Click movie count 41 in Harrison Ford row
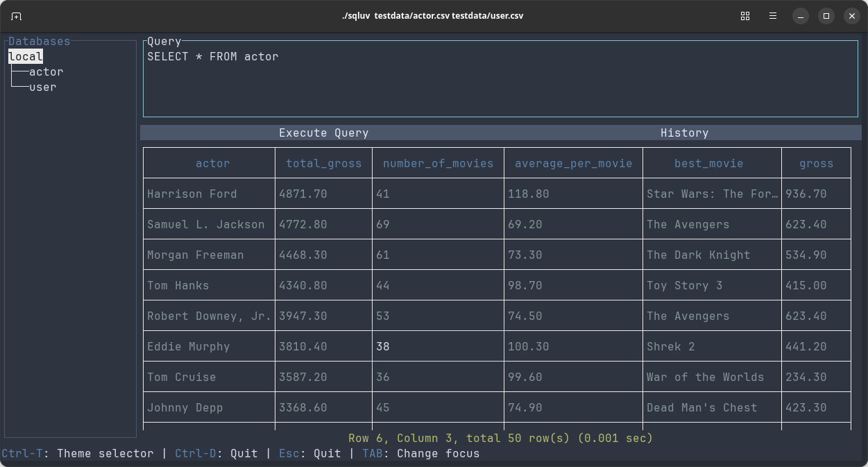The width and height of the screenshot is (868, 467). point(383,194)
